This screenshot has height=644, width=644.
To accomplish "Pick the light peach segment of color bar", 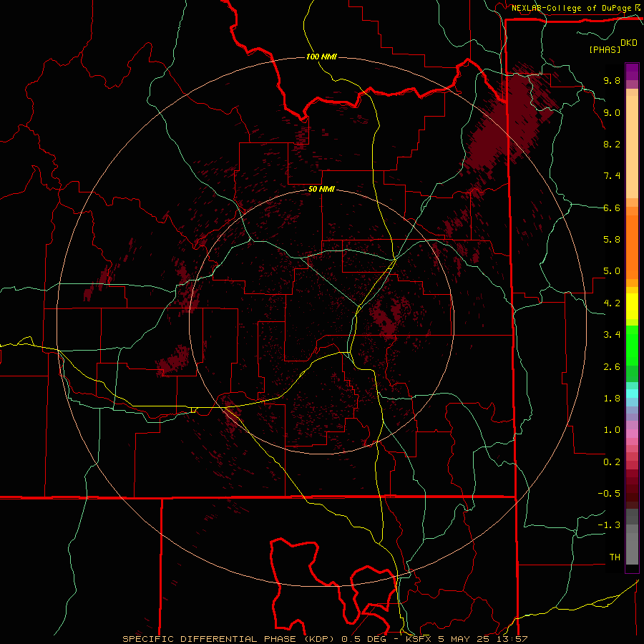I will pyautogui.click(x=632, y=146).
